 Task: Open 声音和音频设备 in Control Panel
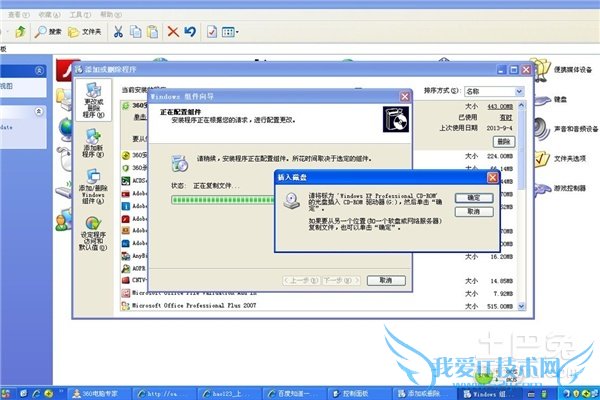[566, 129]
